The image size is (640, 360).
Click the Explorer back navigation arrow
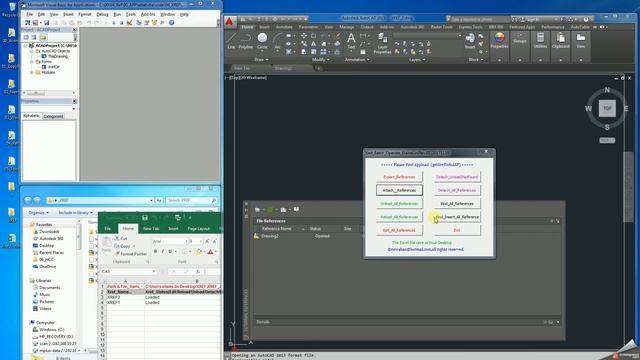[28, 200]
